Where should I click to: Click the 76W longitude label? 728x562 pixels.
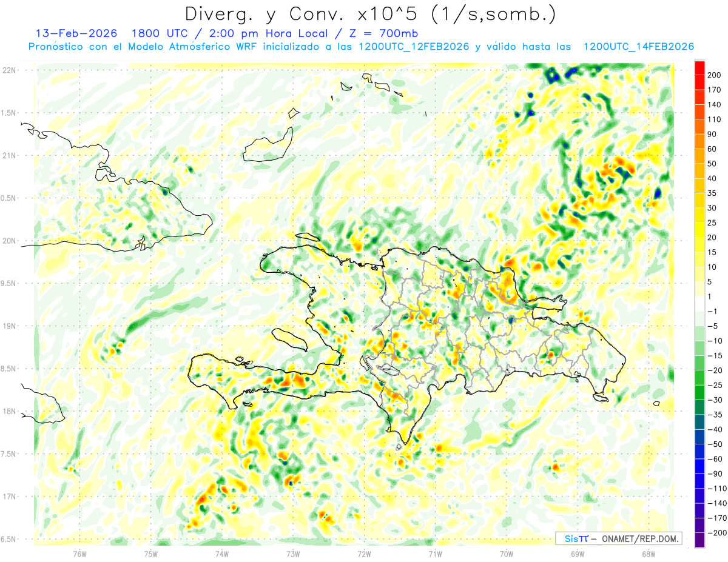coord(79,554)
